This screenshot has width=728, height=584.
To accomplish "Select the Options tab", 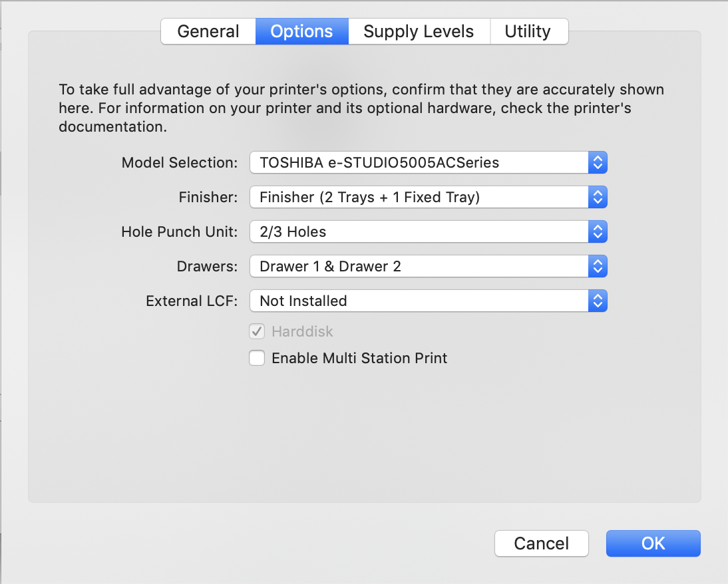I will (301, 31).
